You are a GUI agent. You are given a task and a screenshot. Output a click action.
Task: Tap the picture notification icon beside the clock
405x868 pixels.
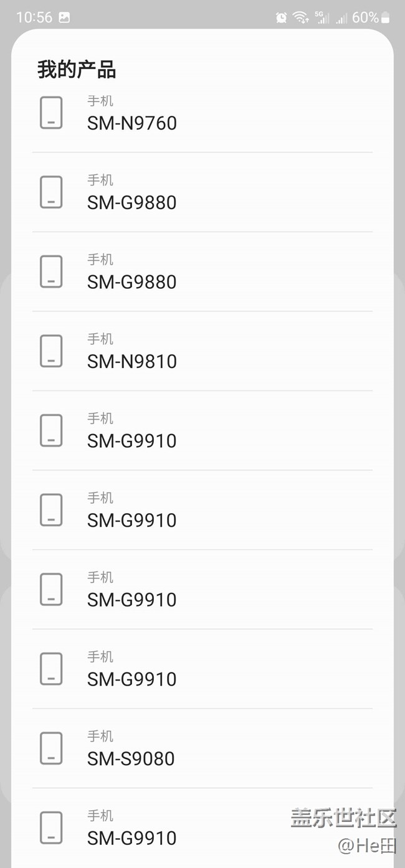click(x=64, y=17)
